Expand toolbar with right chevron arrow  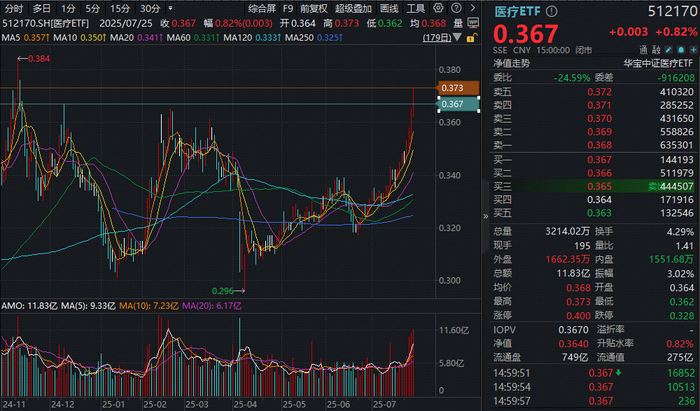(x=472, y=8)
